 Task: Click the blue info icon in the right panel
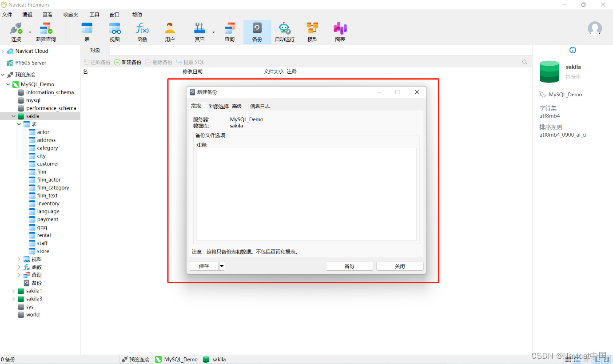coord(573,50)
